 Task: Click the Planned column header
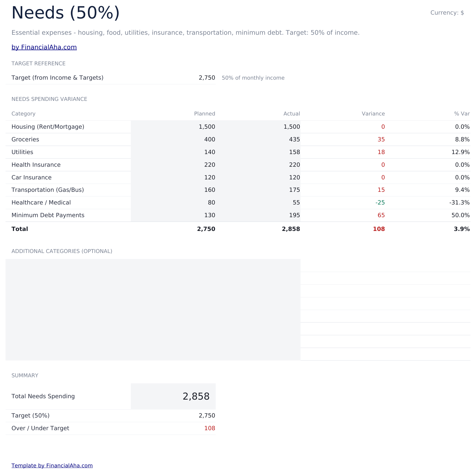tap(205, 114)
